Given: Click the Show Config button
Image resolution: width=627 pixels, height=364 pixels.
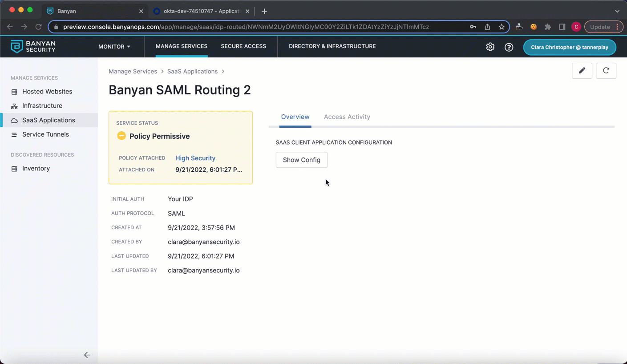Looking at the screenshot, I should coord(301,160).
